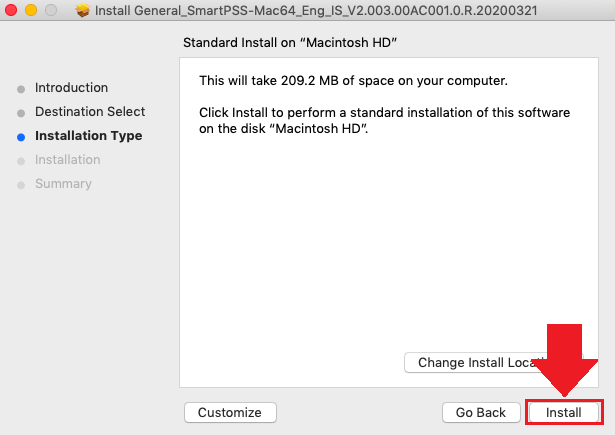
Task: Click the blue bullet beside Installation Type
Action: (x=21, y=137)
